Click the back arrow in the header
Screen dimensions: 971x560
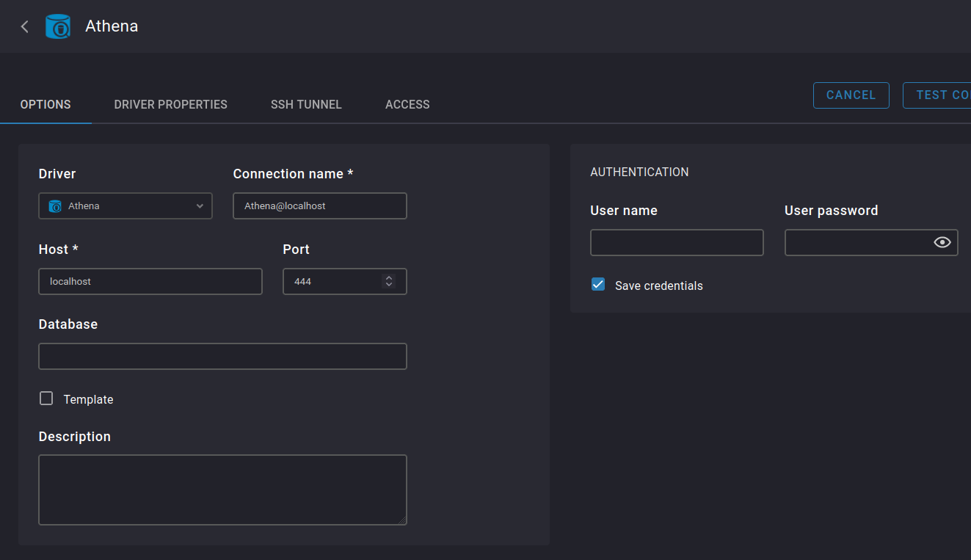[24, 26]
